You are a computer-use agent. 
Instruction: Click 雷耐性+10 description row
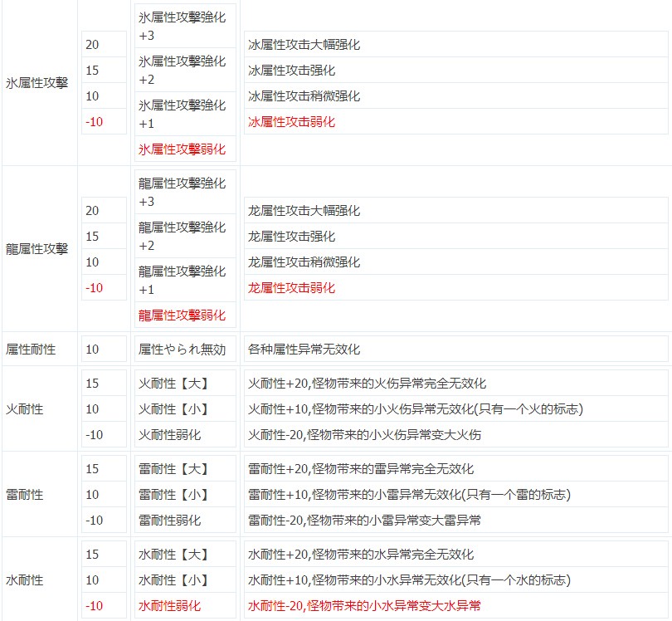[456, 494]
